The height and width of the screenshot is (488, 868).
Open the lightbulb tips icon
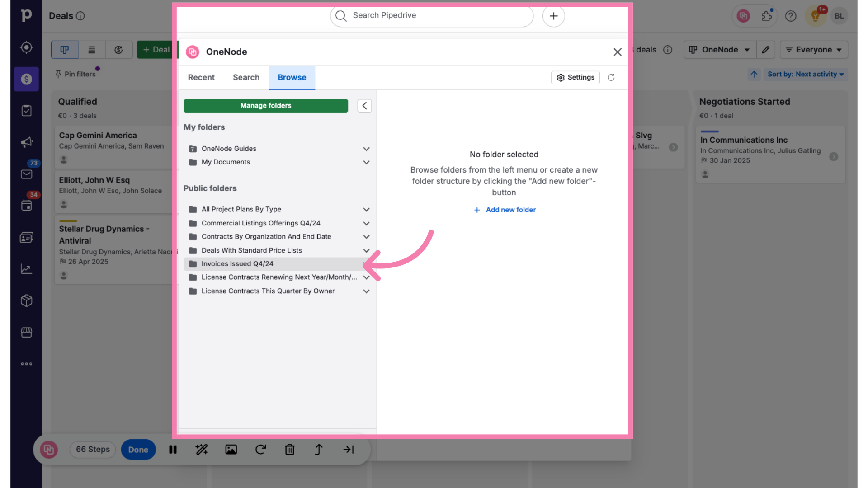816,16
